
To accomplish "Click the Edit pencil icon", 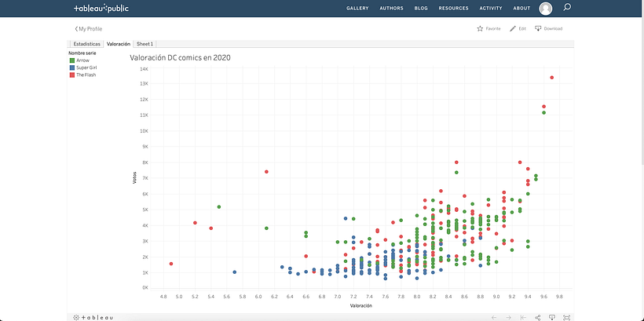I will coord(513,29).
